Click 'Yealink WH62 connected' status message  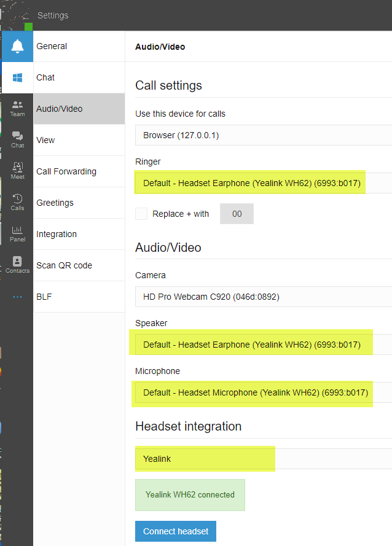[x=190, y=495]
